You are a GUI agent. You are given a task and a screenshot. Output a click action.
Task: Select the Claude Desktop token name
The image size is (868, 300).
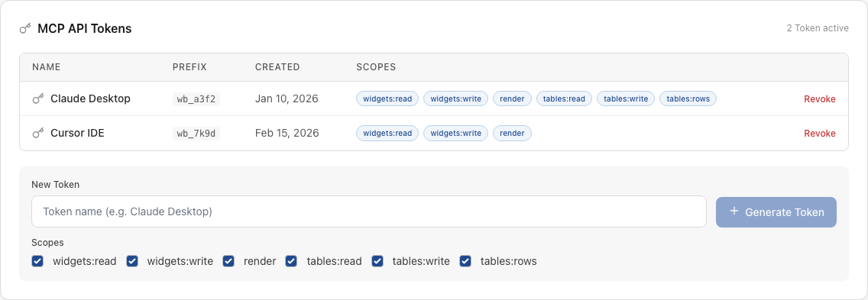(90, 99)
